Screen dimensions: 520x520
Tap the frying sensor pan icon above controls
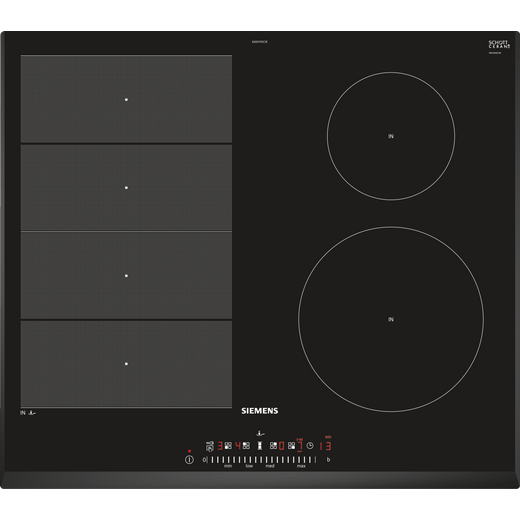(x=260, y=433)
